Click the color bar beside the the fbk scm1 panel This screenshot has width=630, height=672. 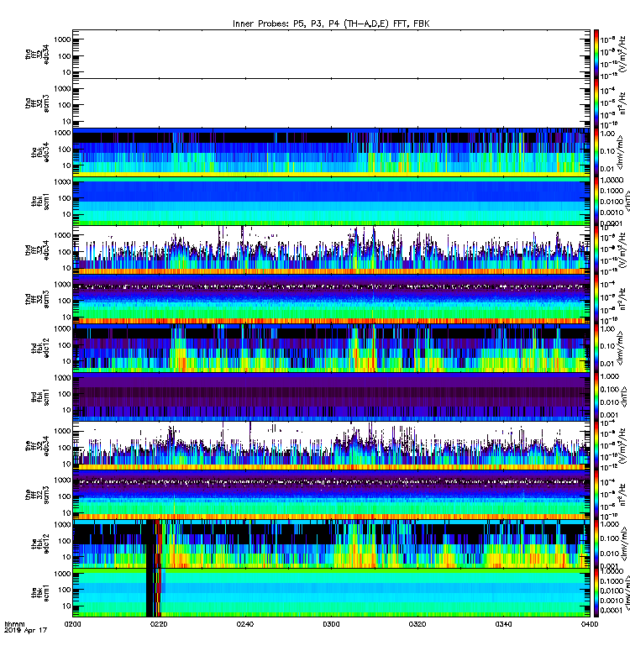click(596, 593)
